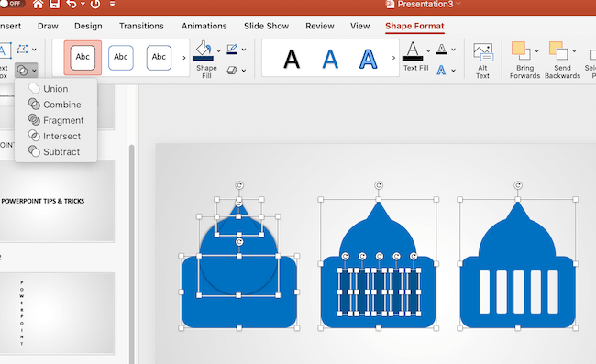Screen dimensions: 596x364
Task: Click the Redo/Repeat icon
Action: (x=95, y=5)
